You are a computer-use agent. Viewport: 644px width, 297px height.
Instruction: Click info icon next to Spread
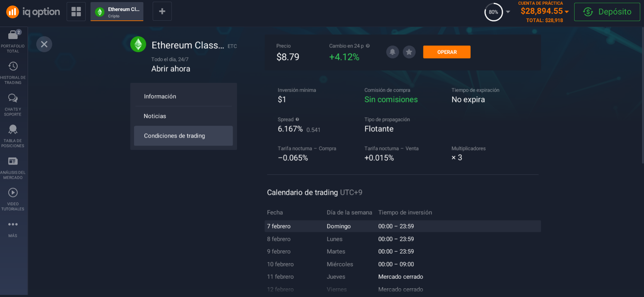tap(297, 119)
